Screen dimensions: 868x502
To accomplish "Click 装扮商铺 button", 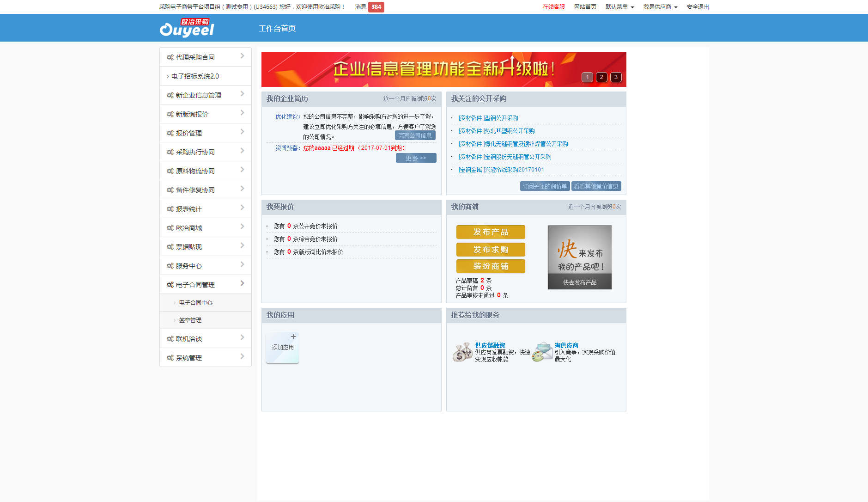I will point(491,266).
